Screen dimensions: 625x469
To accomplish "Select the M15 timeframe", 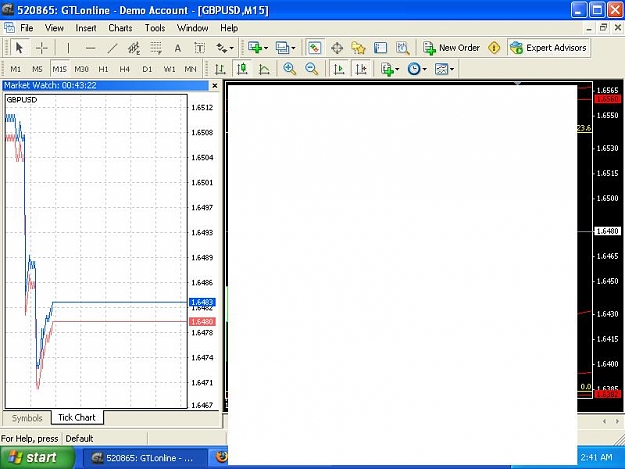I will [59, 69].
